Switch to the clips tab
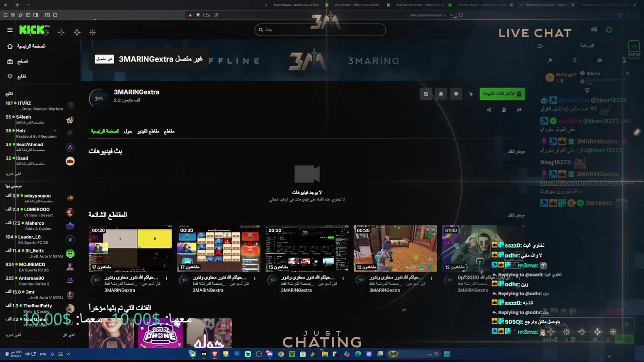 (169, 131)
